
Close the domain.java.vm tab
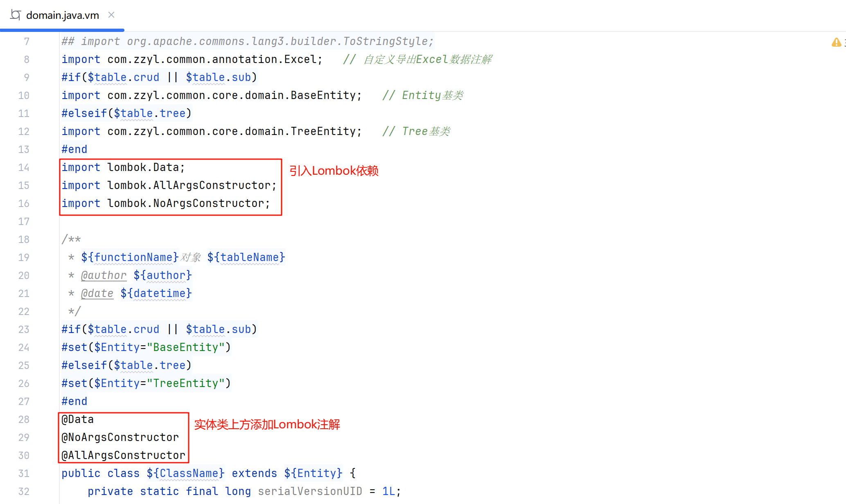coord(111,15)
